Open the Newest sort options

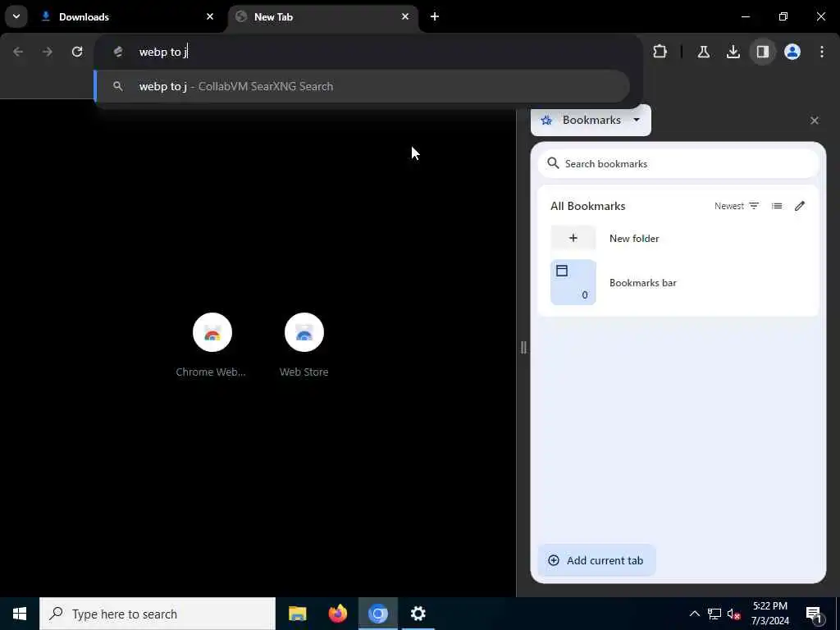pyautogui.click(x=737, y=206)
